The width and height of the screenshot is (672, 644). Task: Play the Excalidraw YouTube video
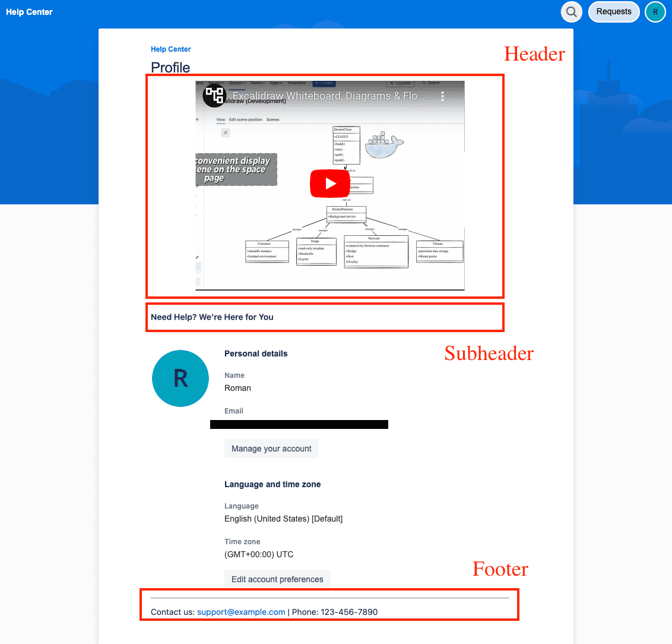tap(330, 184)
